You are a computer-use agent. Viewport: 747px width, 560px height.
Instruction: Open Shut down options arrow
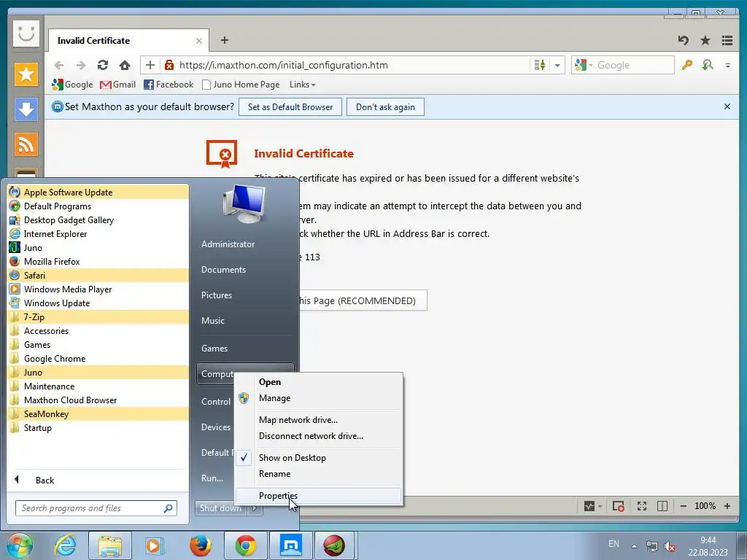pos(255,508)
